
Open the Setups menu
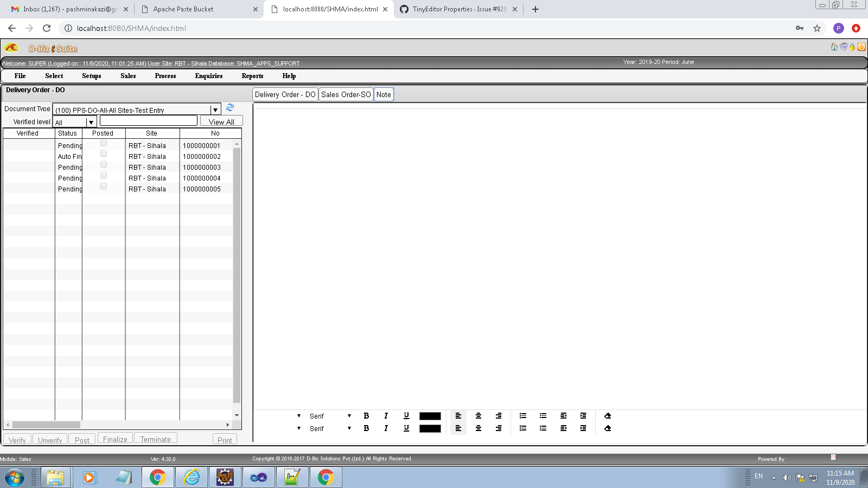click(92, 76)
